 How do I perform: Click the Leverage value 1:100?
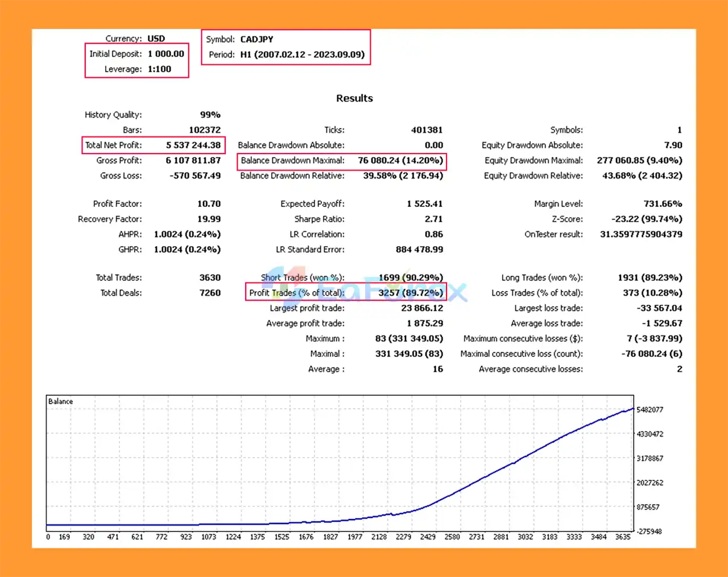159,69
